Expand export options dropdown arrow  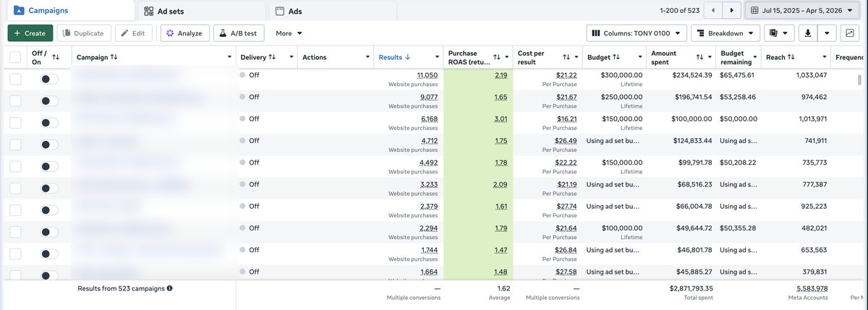pyautogui.click(x=827, y=33)
